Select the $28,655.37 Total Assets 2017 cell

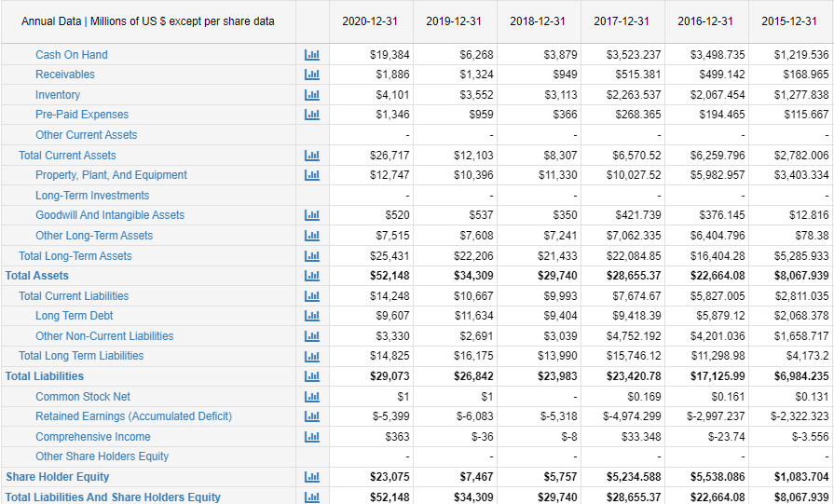(622, 276)
